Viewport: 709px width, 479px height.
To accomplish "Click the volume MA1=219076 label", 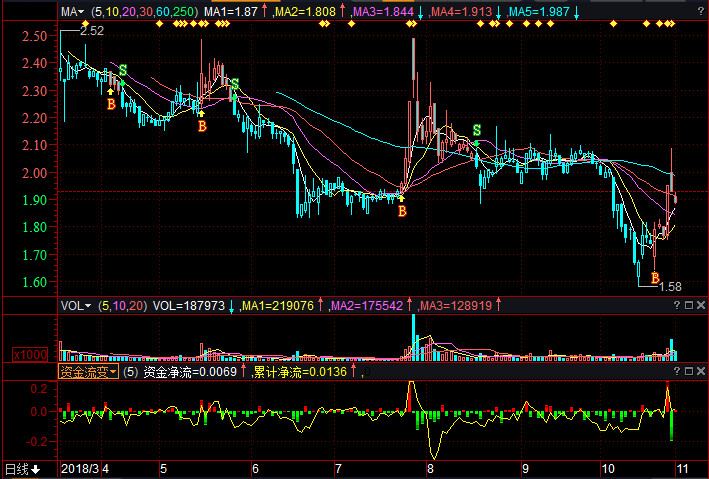I will click(x=278, y=306).
